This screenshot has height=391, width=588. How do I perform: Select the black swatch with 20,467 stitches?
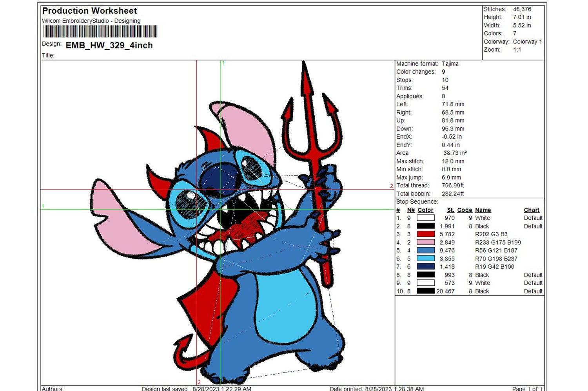[426, 291]
